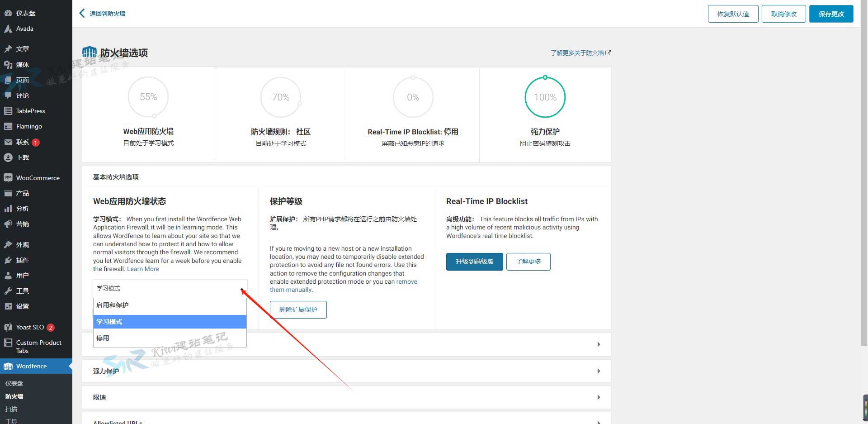Screen dimensions: 868x424
Task: Open the Yoast SEO menu item
Action: coord(36,327)
